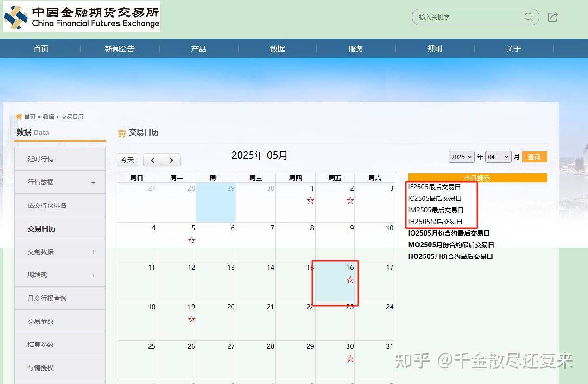Select May 27 on the calendar

216,360
